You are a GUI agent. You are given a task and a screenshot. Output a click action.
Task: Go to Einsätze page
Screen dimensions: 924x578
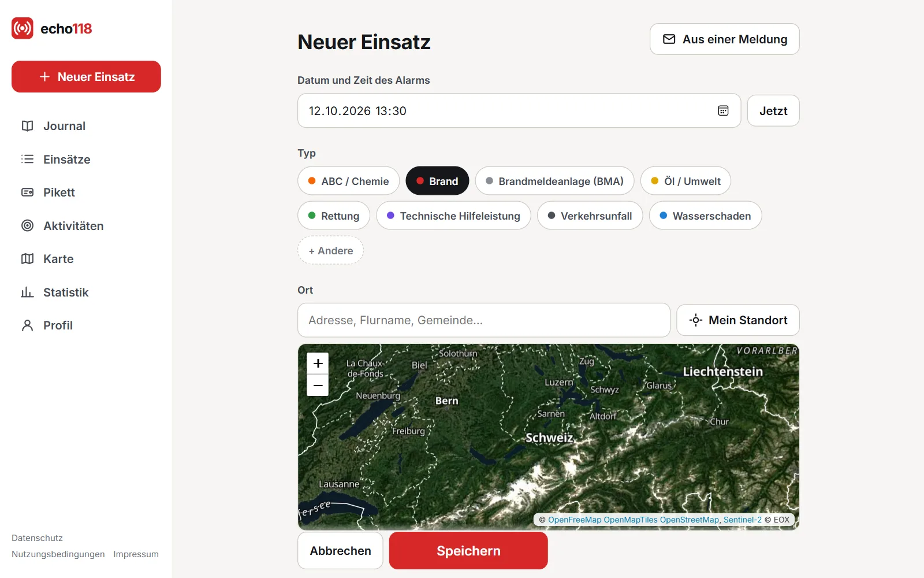coord(86,159)
